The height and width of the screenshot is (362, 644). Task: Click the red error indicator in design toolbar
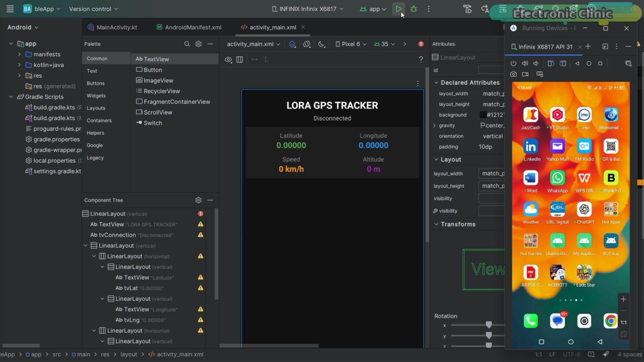[x=421, y=44]
